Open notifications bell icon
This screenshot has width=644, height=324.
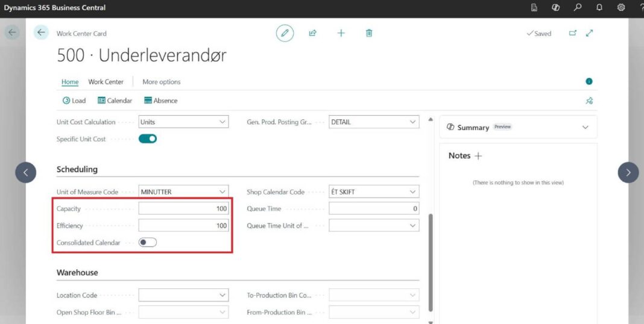pyautogui.click(x=599, y=7)
